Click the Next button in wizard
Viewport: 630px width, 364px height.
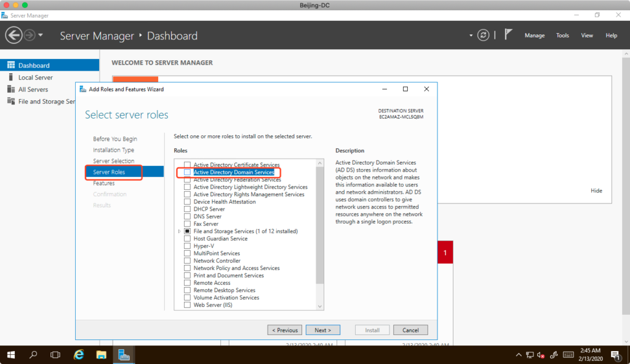(x=322, y=330)
